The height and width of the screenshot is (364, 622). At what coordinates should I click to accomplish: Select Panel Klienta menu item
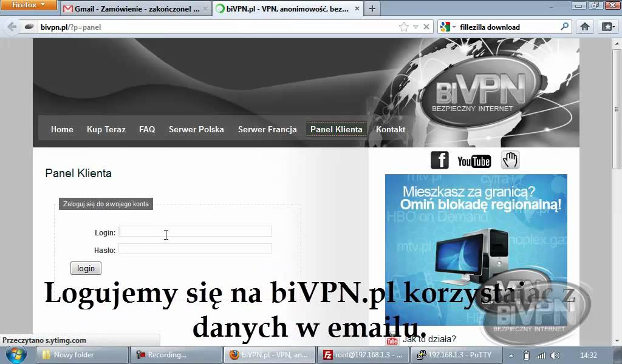pos(337,129)
